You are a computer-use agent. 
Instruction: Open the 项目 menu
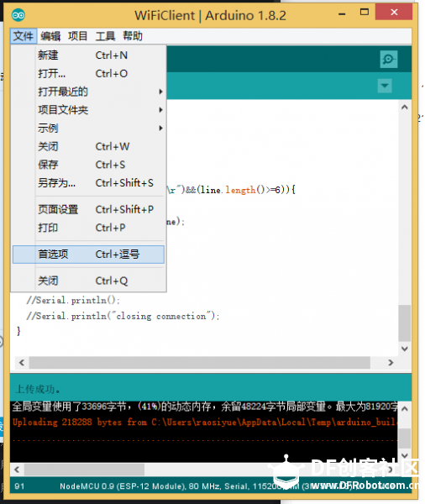coord(78,36)
